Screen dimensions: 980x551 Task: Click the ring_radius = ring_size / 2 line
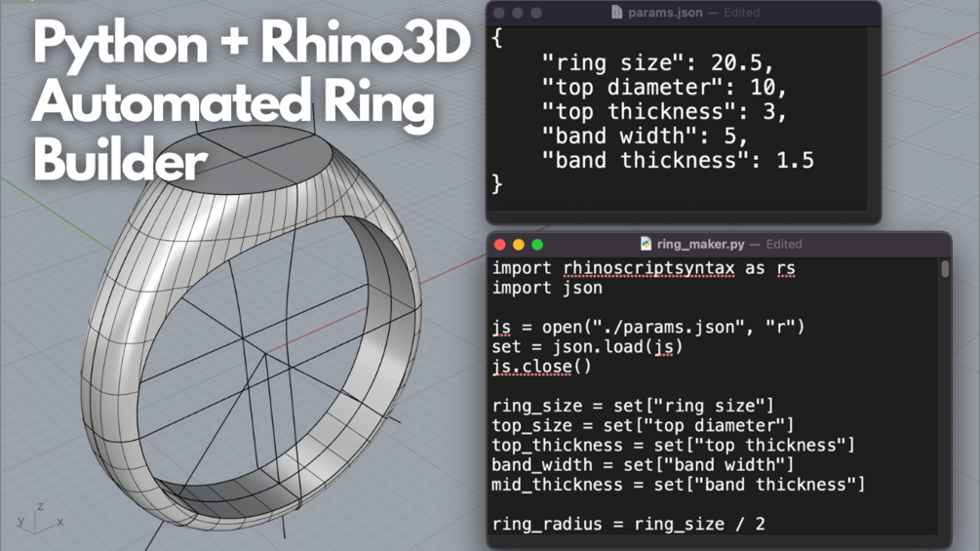click(628, 524)
